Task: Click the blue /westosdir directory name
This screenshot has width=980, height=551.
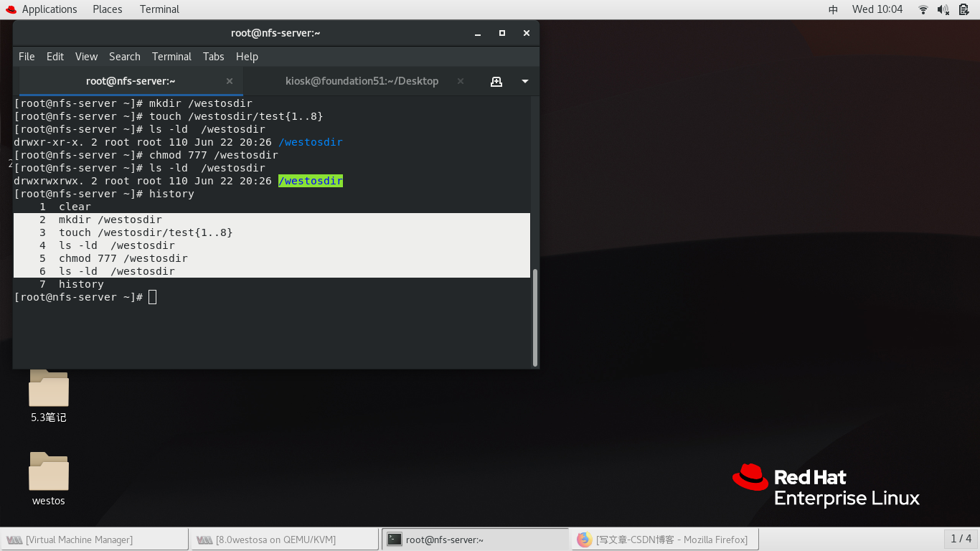Action: [311, 142]
